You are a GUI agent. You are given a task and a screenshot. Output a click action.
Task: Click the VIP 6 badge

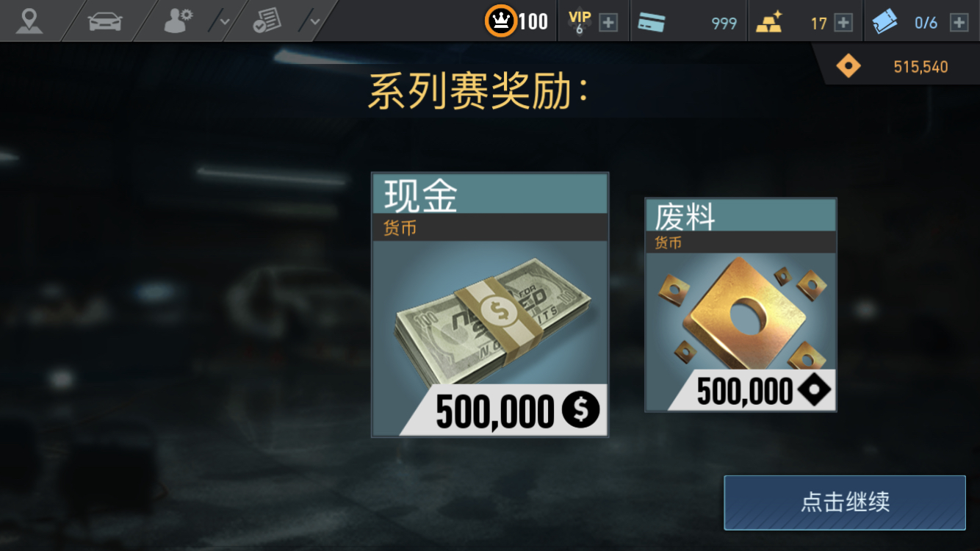pos(580,22)
